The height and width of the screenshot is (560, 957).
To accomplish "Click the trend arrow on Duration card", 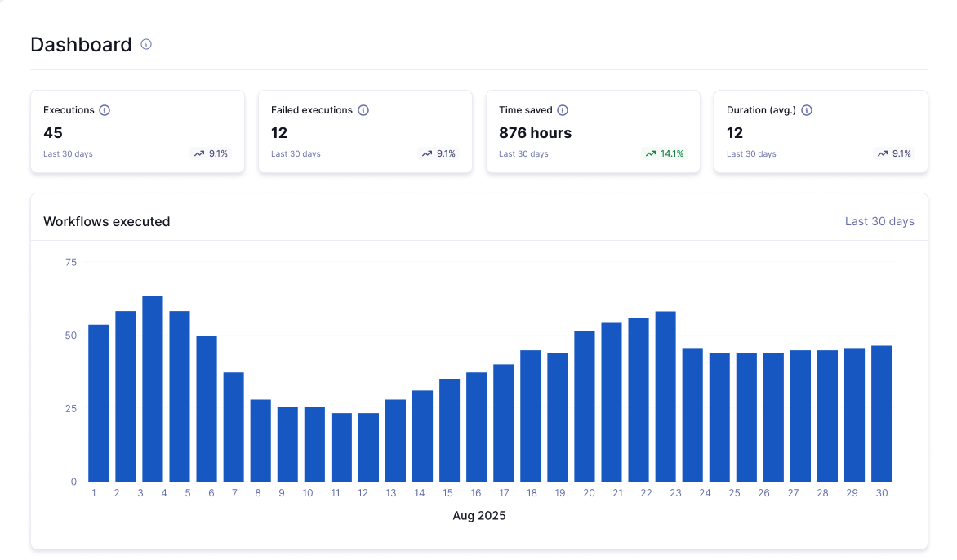I will pyautogui.click(x=882, y=153).
